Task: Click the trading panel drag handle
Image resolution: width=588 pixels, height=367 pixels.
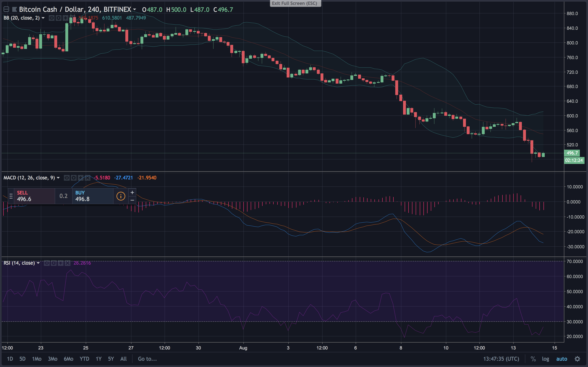Action: [x=11, y=196]
